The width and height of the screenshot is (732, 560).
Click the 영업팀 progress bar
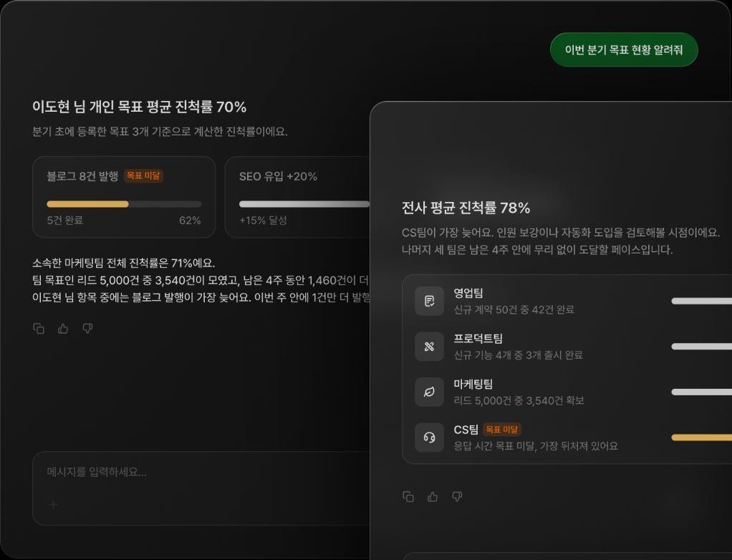[x=702, y=301]
